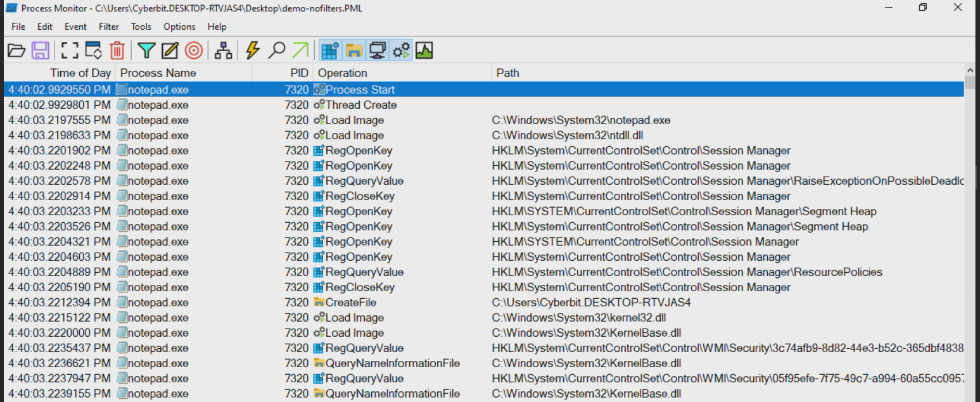Click the Jump To green arrow icon
Image resolution: width=980 pixels, height=402 pixels.
(300, 51)
